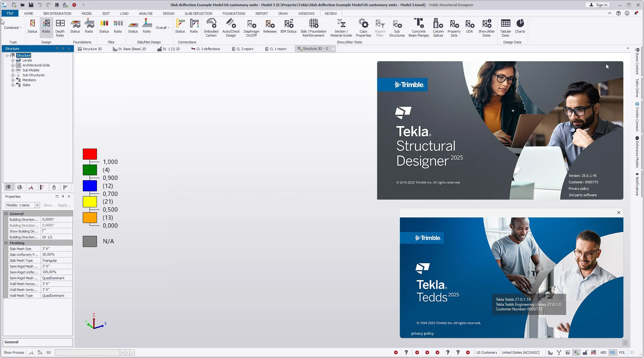Open the Charts design data icon
The height and width of the screenshot is (358, 644).
pyautogui.click(x=520, y=26)
